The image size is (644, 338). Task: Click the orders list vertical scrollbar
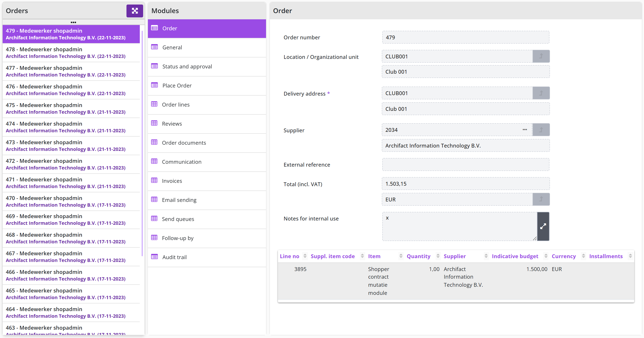pyautogui.click(x=142, y=143)
